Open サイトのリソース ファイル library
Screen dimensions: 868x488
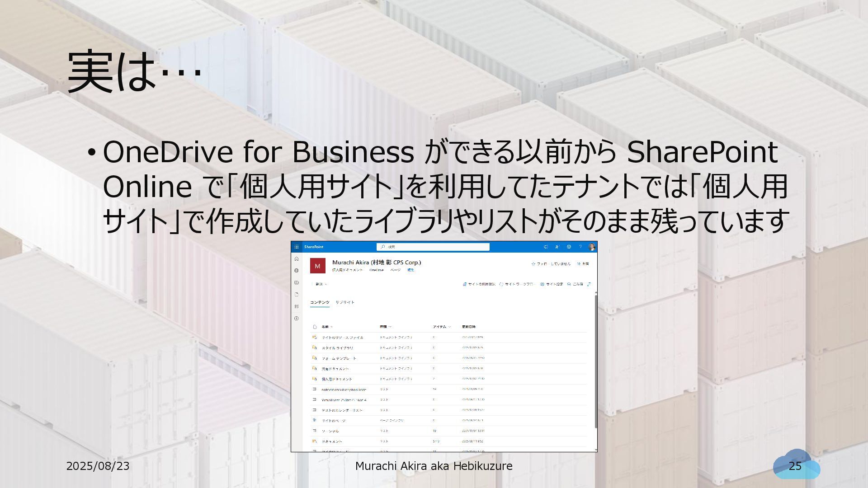[342, 338]
